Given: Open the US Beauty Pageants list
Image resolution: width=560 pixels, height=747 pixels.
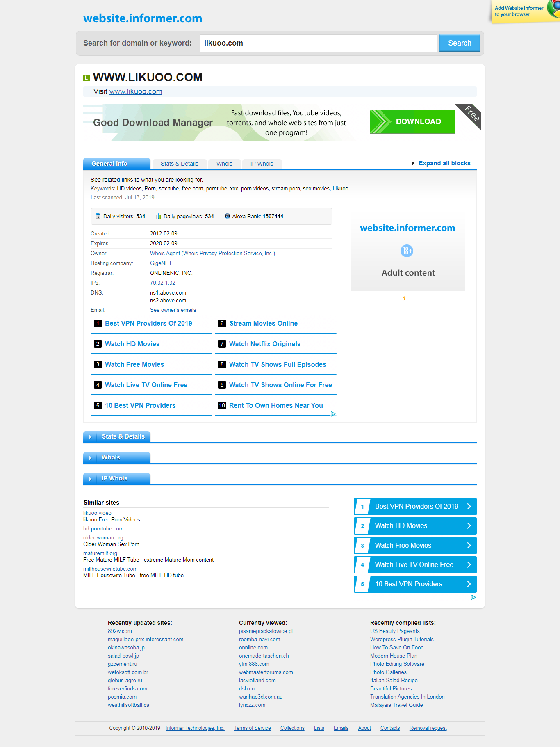Looking at the screenshot, I should [395, 631].
